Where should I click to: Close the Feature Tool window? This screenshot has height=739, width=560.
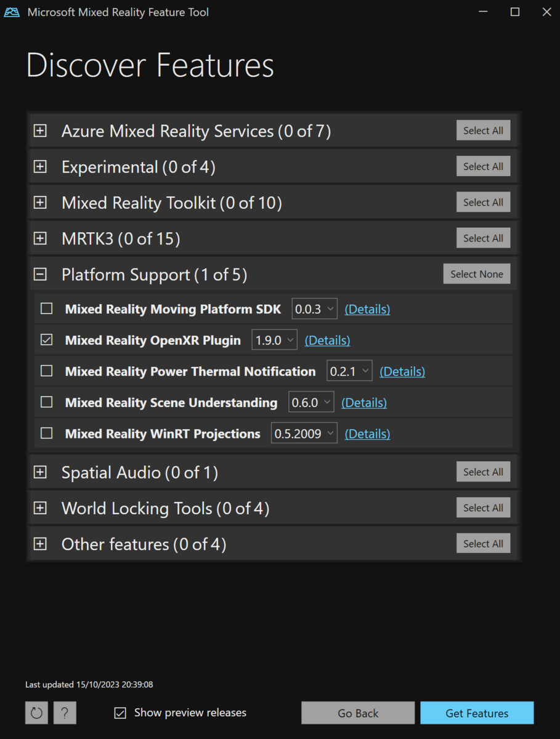pos(546,12)
